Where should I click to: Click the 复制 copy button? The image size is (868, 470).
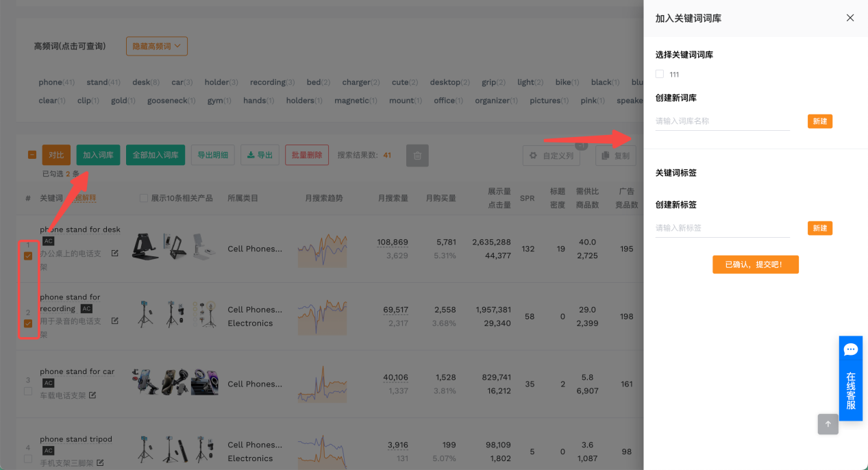pyautogui.click(x=616, y=156)
